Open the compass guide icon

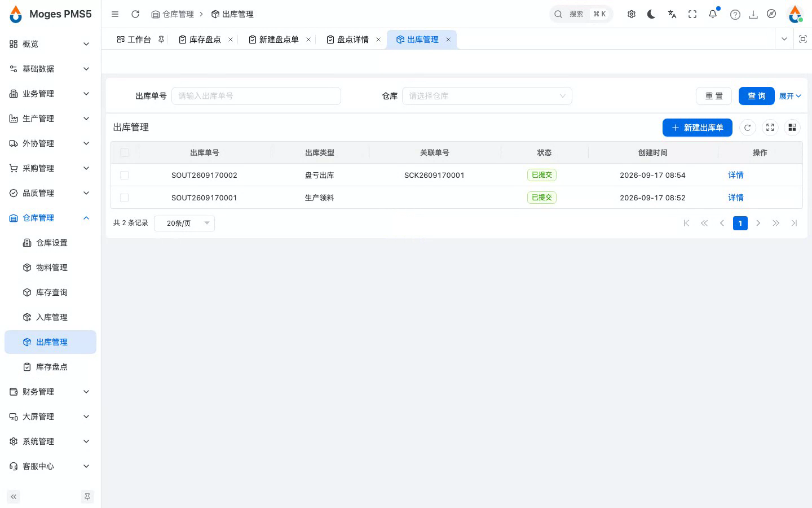(771, 14)
